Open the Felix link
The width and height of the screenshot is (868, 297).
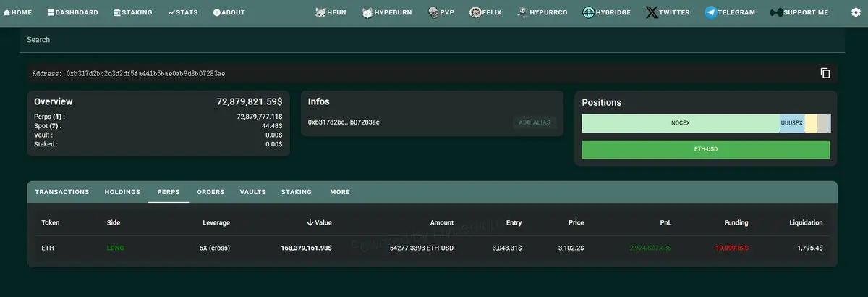point(485,12)
